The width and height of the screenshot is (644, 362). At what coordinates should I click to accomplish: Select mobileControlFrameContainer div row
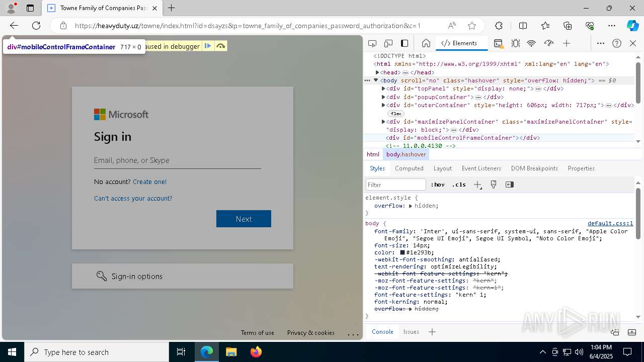499,138
